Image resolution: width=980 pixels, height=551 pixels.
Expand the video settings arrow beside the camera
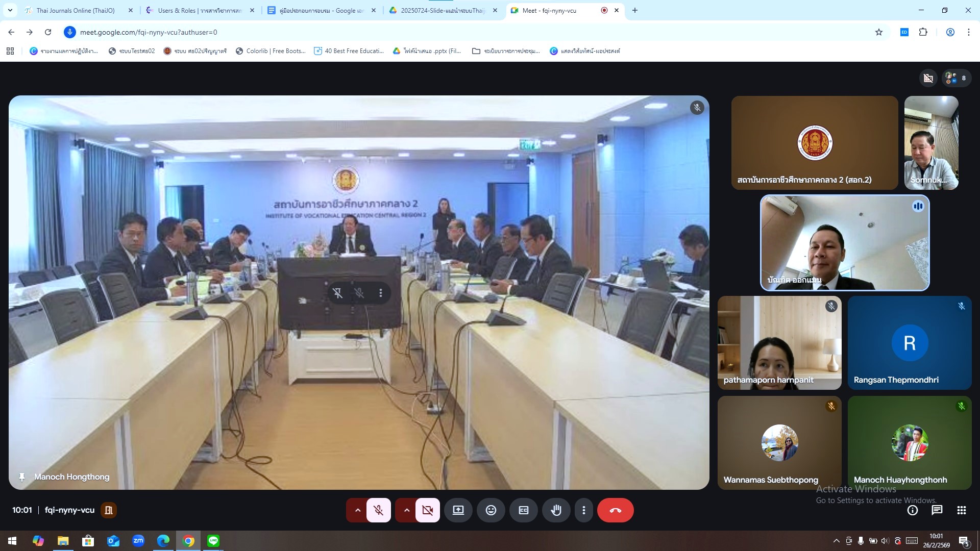point(406,510)
